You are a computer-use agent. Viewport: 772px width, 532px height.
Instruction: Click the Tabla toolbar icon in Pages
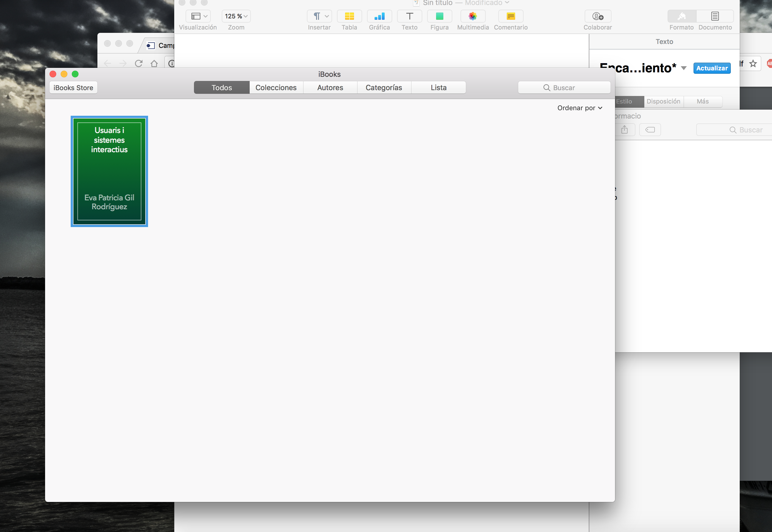click(349, 16)
